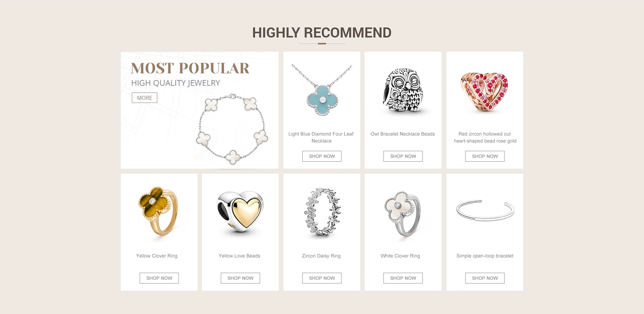Shop now for Zircon Daisy Ring
The image size is (644, 314).
click(x=322, y=278)
